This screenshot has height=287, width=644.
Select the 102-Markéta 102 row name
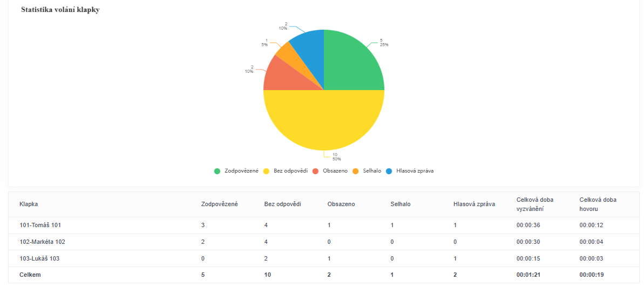[x=42, y=242]
